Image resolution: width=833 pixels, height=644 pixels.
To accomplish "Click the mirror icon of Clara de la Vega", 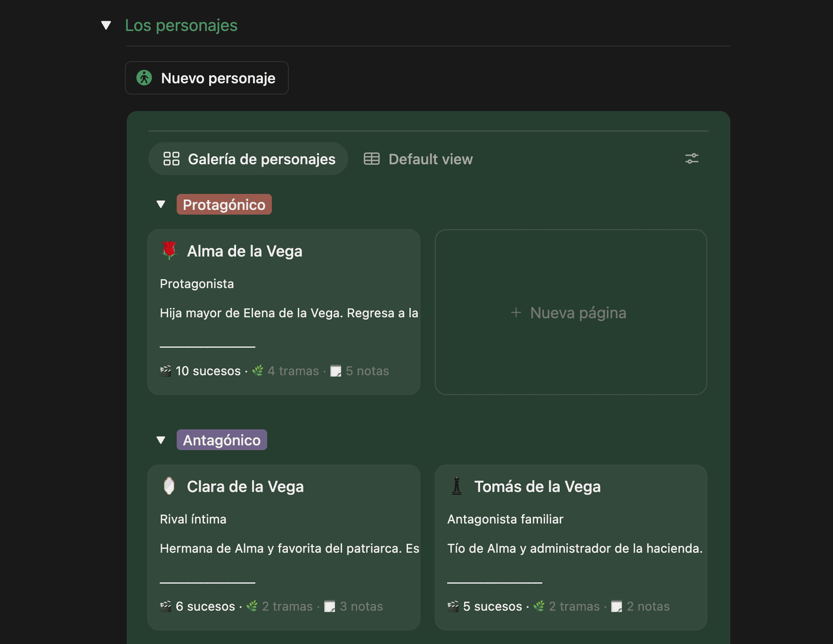I will pos(169,486).
